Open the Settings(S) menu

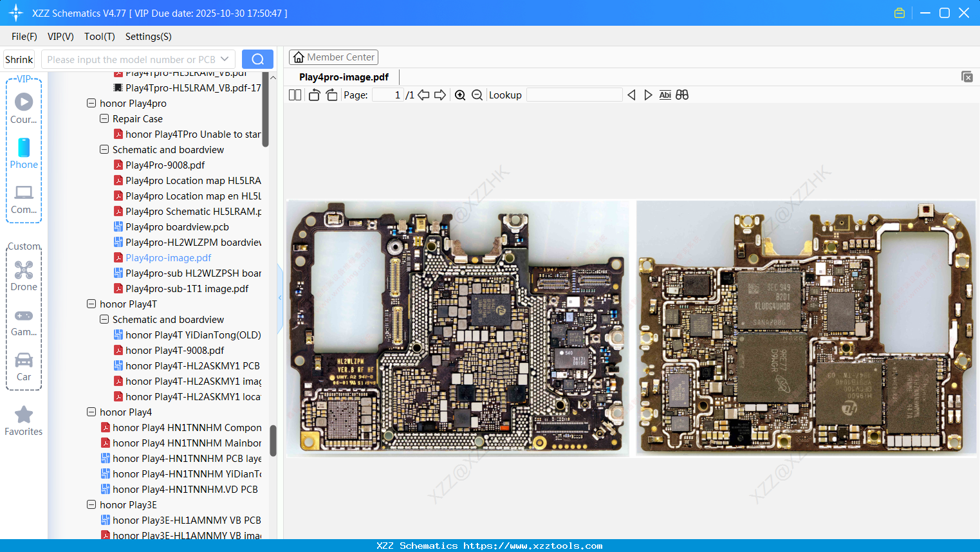149,37
